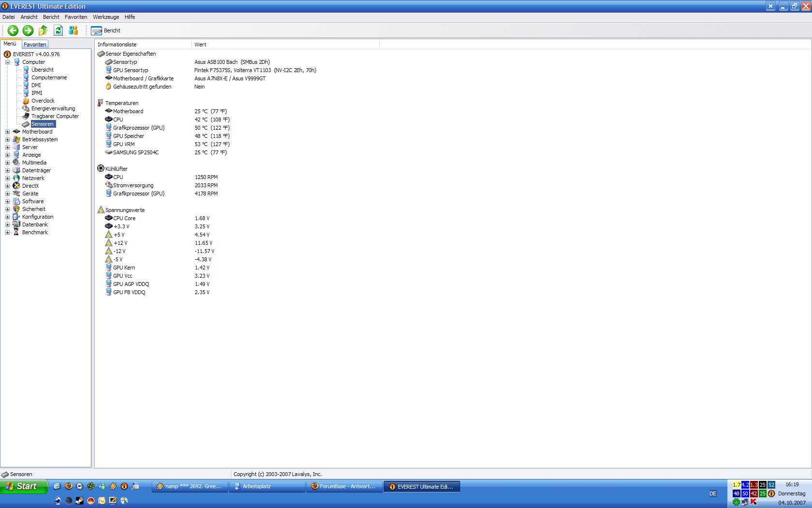The image size is (812, 508).
Task: Click the users toolbar icon
Action: tap(73, 30)
